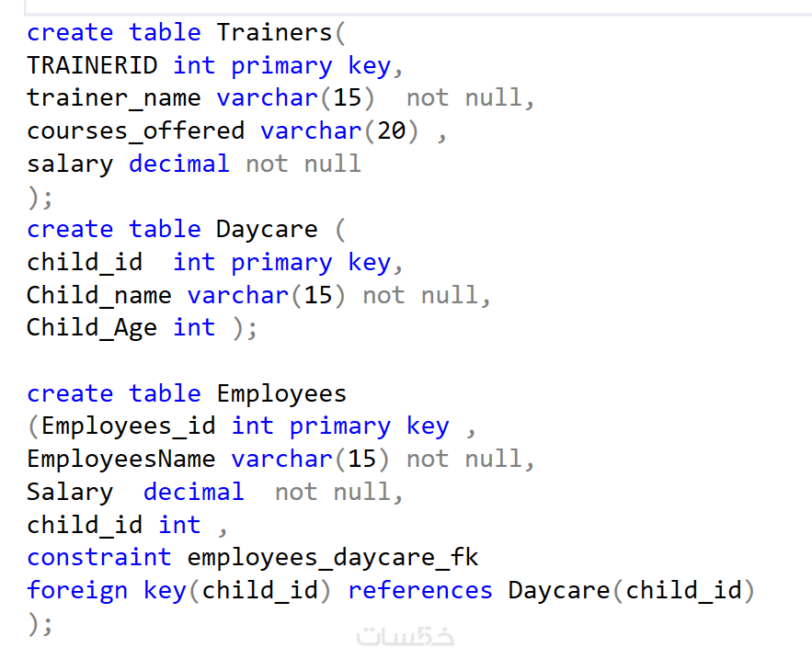The height and width of the screenshot is (659, 812).
Task: Click the foreign keyword
Action: pos(76,590)
